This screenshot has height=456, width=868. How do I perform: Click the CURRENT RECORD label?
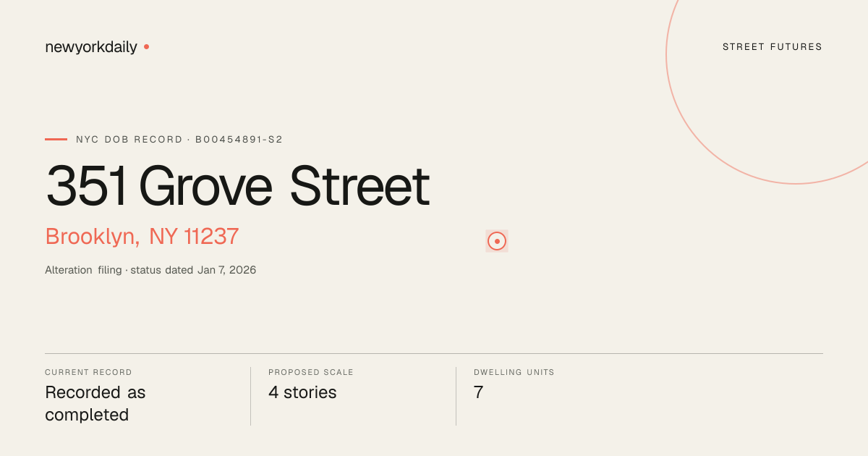pyautogui.click(x=88, y=372)
